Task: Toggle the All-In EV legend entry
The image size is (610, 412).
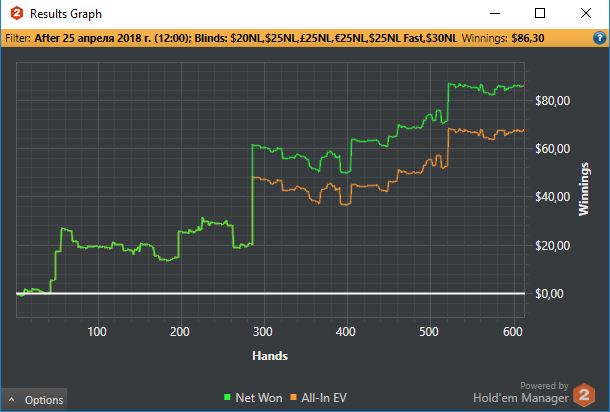Action: [319, 398]
